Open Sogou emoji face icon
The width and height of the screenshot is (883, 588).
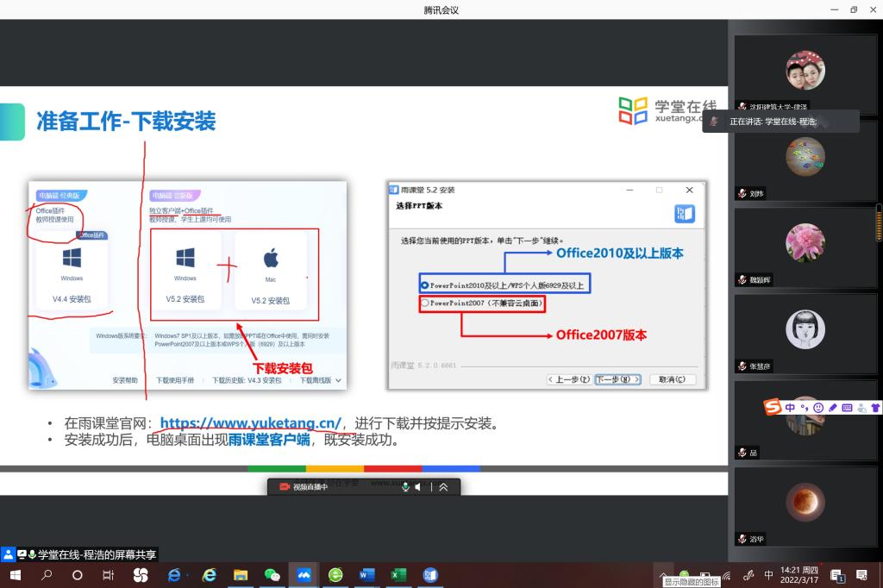coord(817,407)
